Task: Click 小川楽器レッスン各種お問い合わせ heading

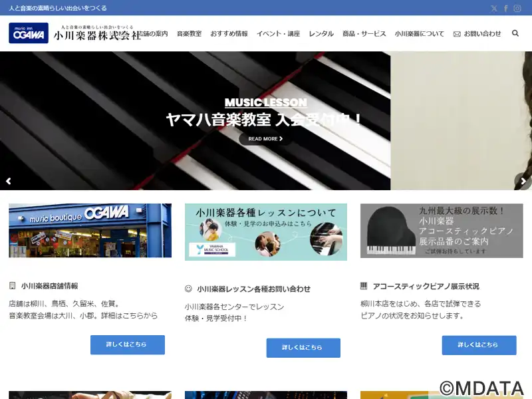Action: 254,289
